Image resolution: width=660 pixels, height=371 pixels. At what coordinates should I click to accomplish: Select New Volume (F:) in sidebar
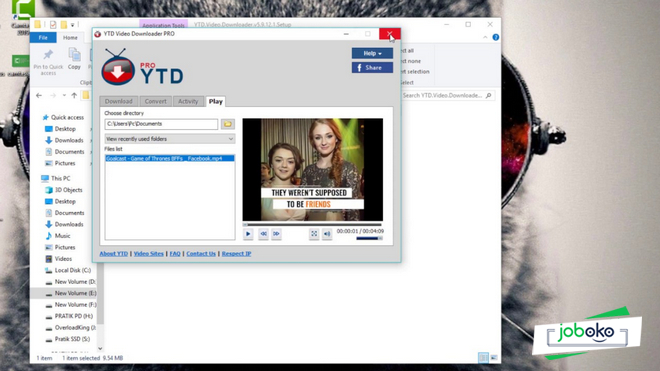tap(70, 304)
